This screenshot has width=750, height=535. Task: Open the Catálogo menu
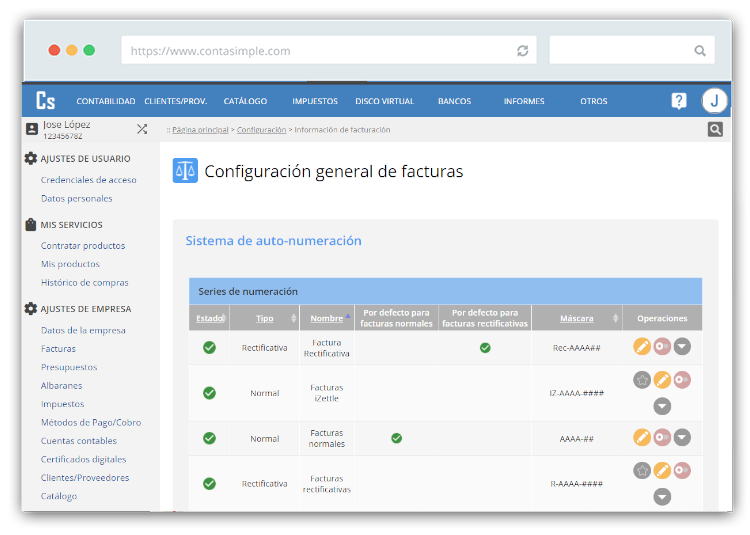pyautogui.click(x=245, y=101)
